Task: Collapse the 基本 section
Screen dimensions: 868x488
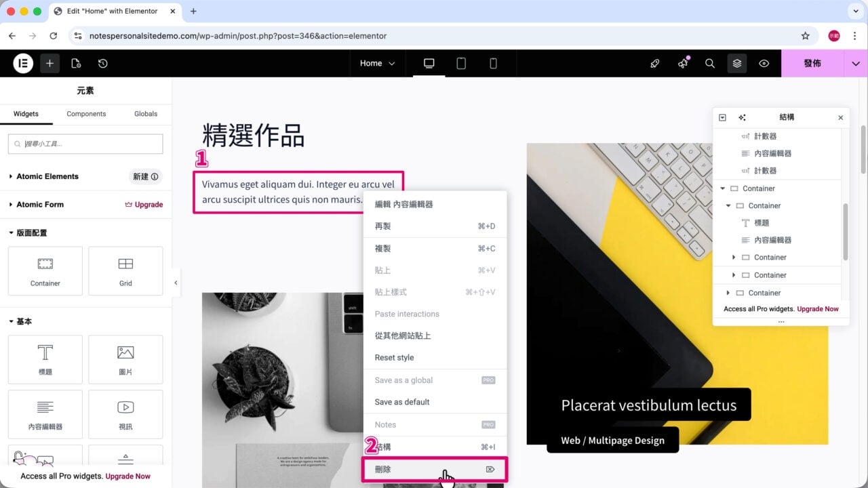Action: [20, 321]
